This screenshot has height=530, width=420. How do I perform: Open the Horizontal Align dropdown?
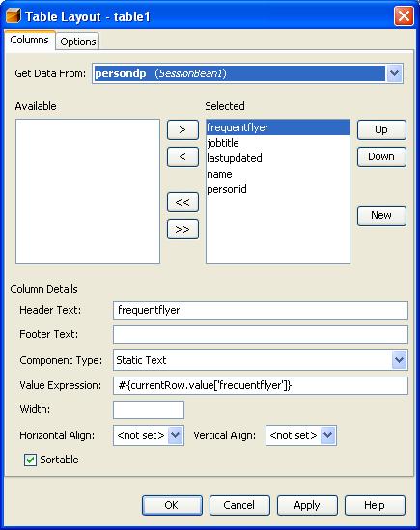175,435
